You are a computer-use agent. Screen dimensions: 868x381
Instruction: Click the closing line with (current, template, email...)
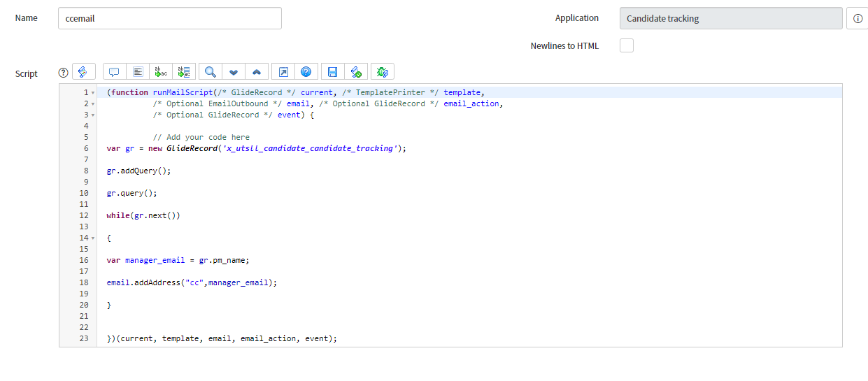pyautogui.click(x=222, y=338)
